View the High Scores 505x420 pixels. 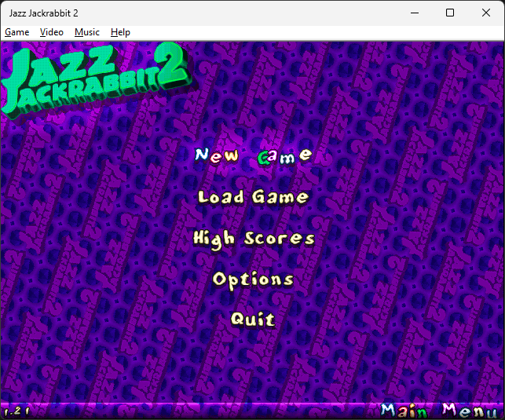[254, 239]
